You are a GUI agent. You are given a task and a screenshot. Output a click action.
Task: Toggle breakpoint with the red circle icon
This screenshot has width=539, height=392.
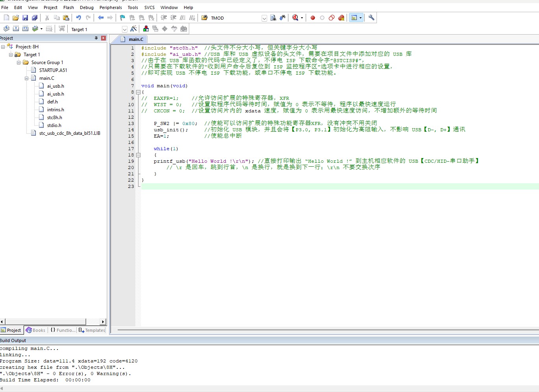tap(313, 18)
